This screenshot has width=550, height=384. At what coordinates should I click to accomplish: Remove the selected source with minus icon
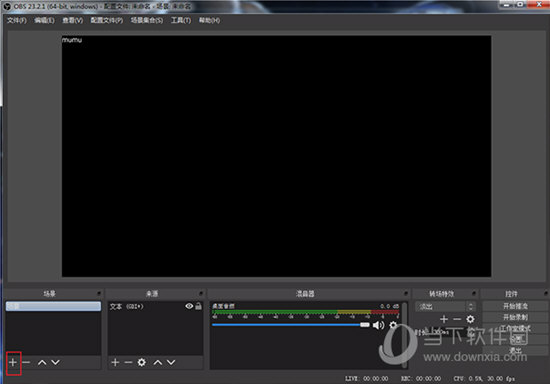(128, 362)
